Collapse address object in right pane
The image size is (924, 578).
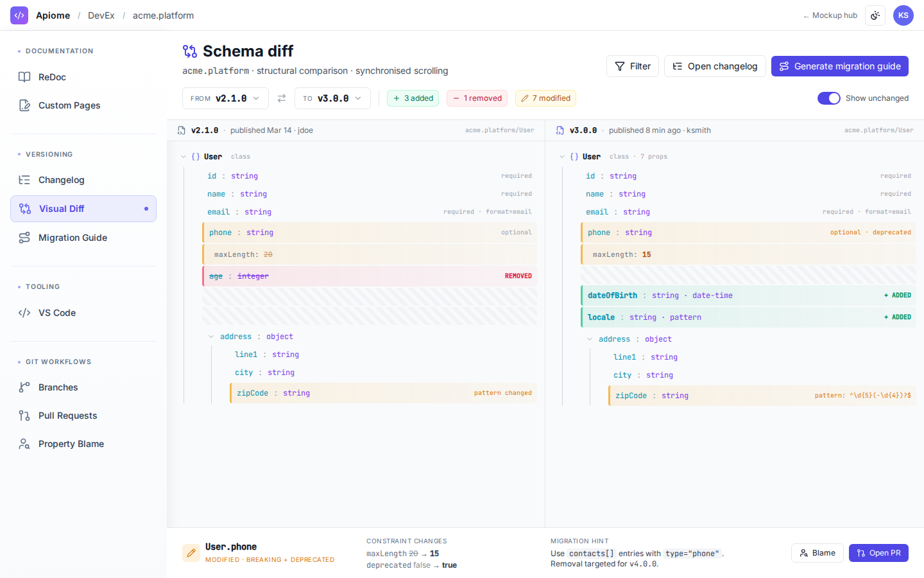click(590, 339)
